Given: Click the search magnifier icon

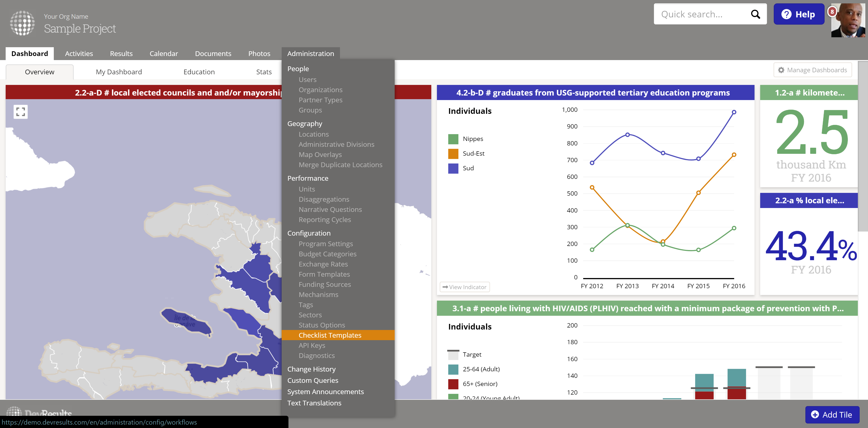Looking at the screenshot, I should (x=755, y=14).
